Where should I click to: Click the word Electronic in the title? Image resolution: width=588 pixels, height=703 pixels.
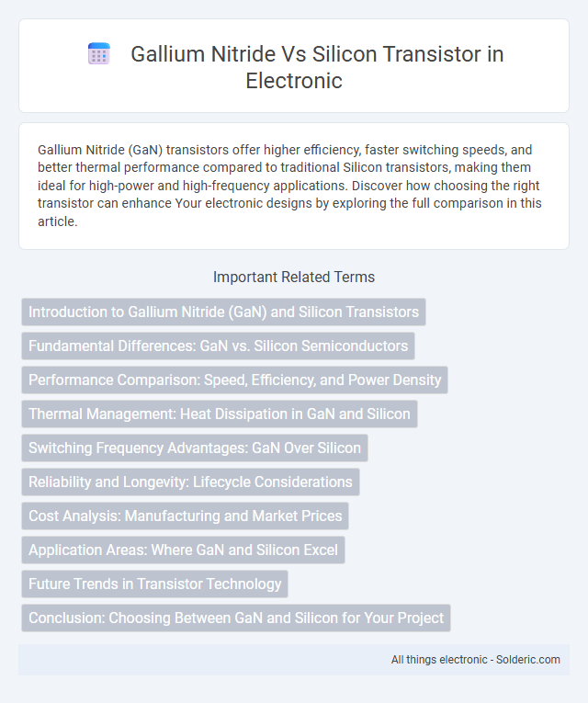tap(294, 81)
